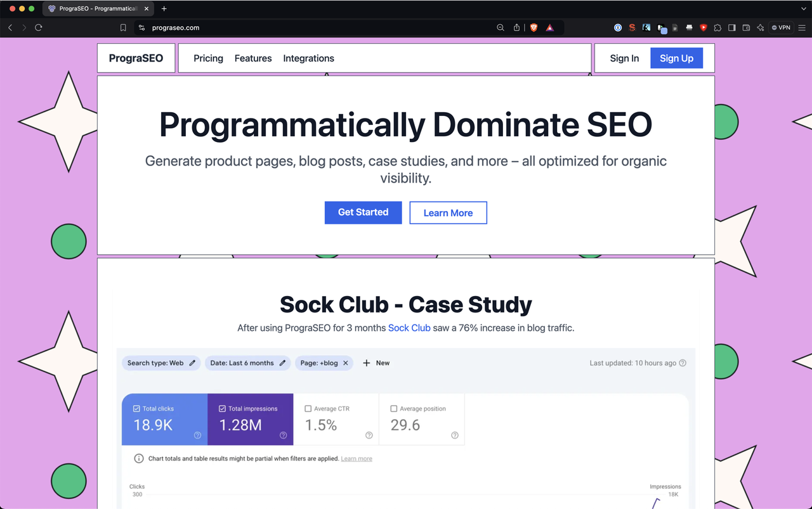Click the Get Started button
The width and height of the screenshot is (812, 509).
coord(363,212)
